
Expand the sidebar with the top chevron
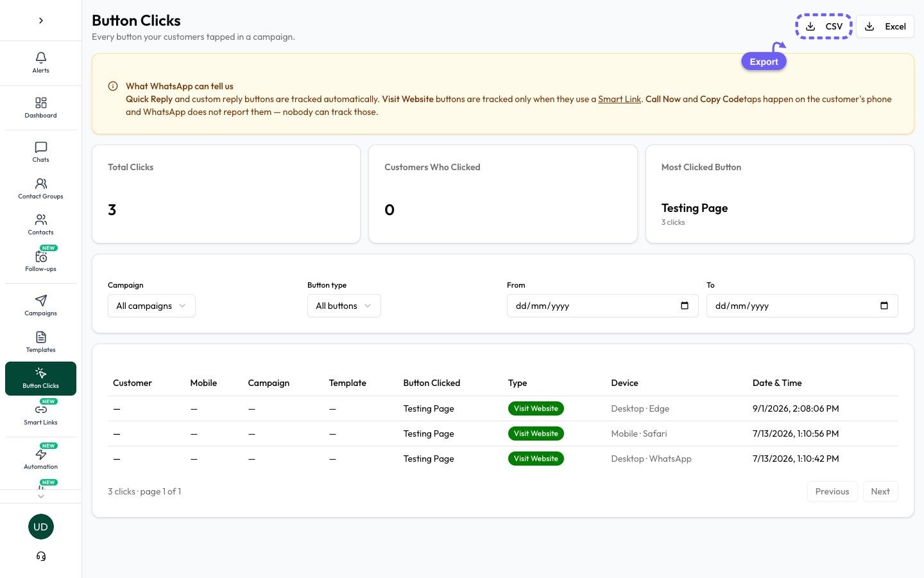pos(41,21)
